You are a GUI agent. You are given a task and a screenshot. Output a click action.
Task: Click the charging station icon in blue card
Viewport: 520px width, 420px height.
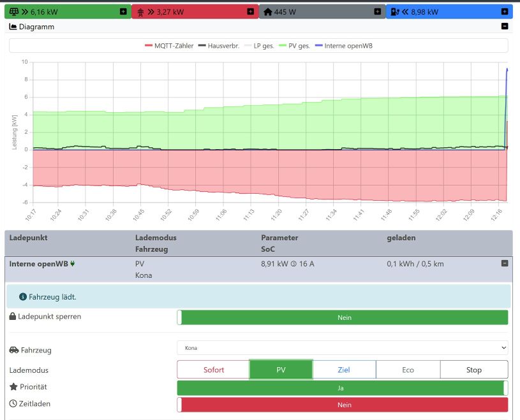pos(395,11)
